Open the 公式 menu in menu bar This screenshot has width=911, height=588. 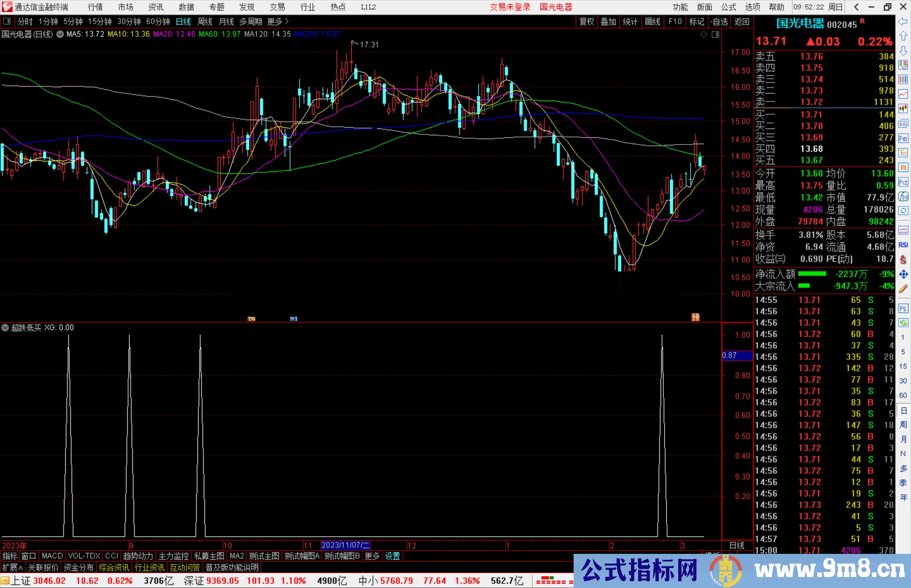click(x=728, y=7)
